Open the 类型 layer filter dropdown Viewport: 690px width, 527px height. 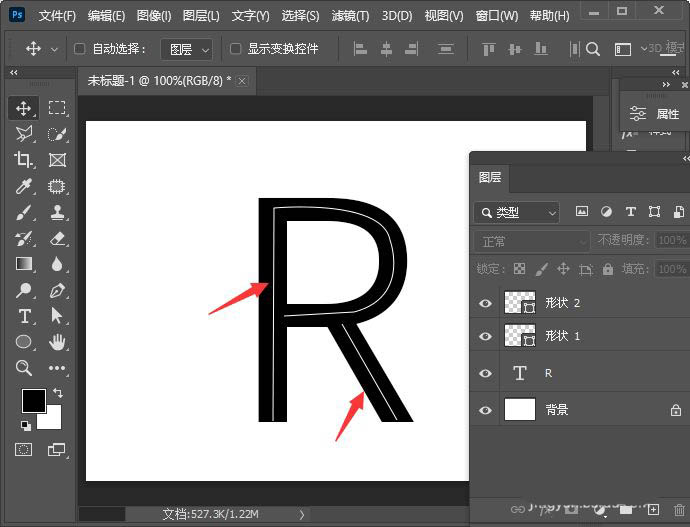[517, 212]
